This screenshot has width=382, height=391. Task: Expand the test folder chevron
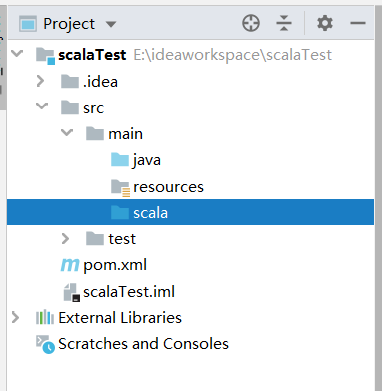65,239
